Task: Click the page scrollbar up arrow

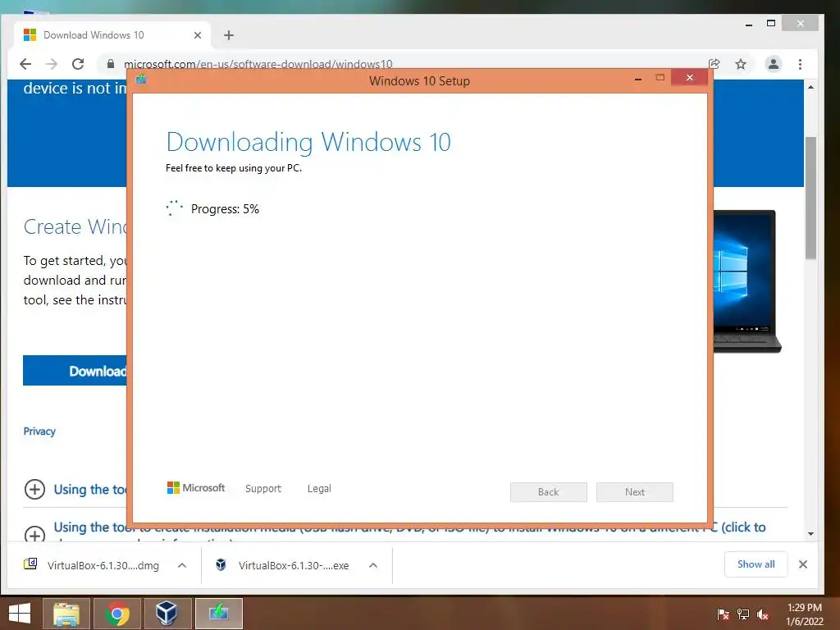Action: (x=810, y=87)
